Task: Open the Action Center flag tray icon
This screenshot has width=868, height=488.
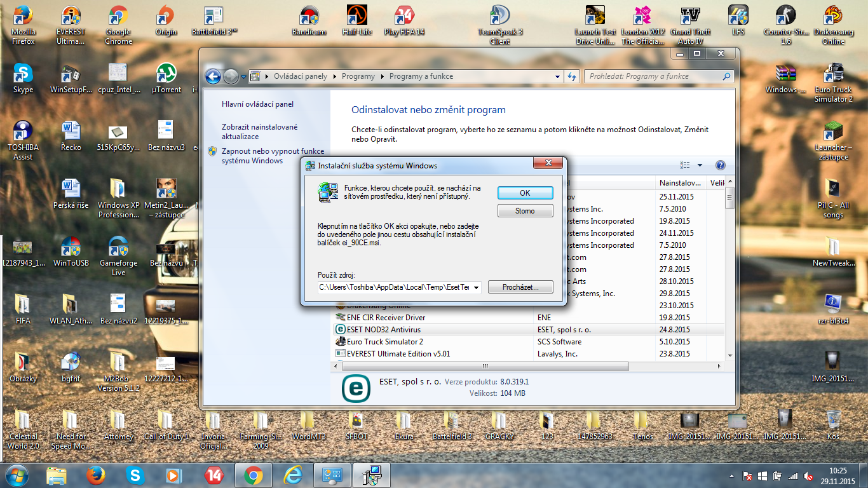Action: pyautogui.click(x=748, y=475)
